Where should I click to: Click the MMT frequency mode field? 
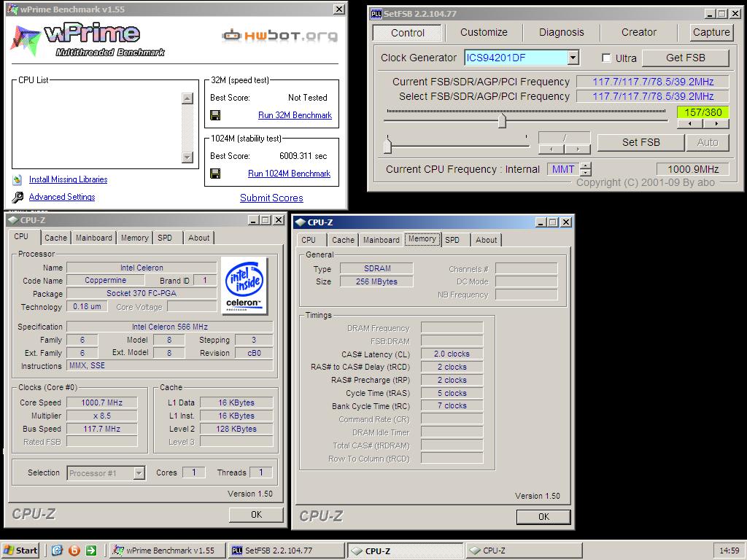click(x=563, y=169)
